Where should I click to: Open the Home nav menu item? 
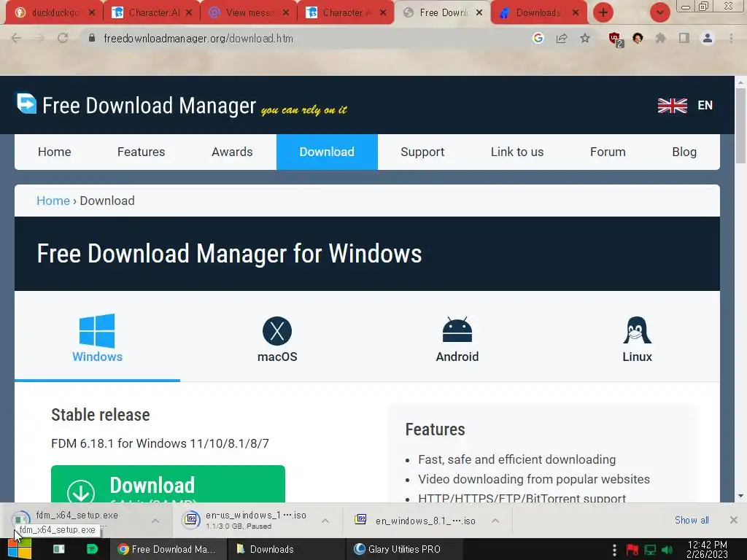pyautogui.click(x=54, y=152)
